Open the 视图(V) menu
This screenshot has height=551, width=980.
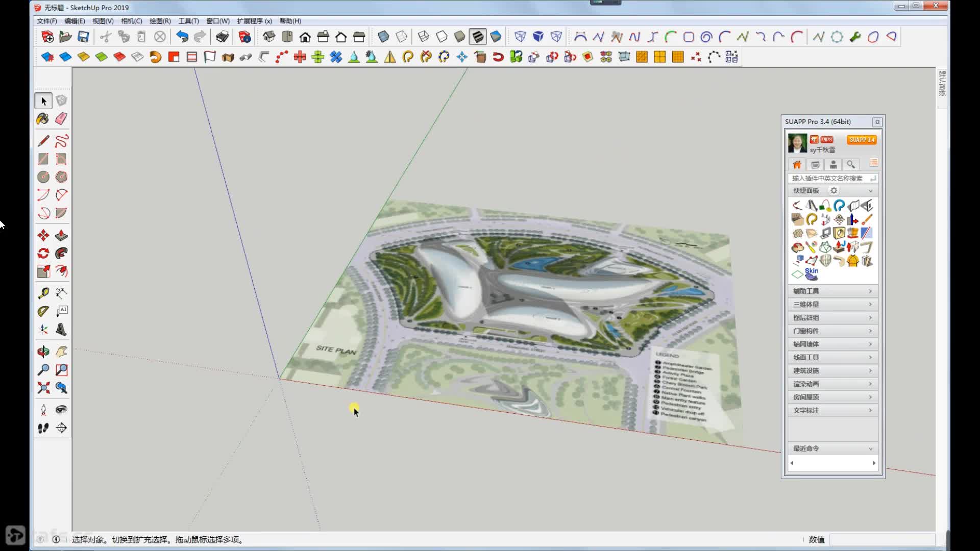[x=103, y=21]
